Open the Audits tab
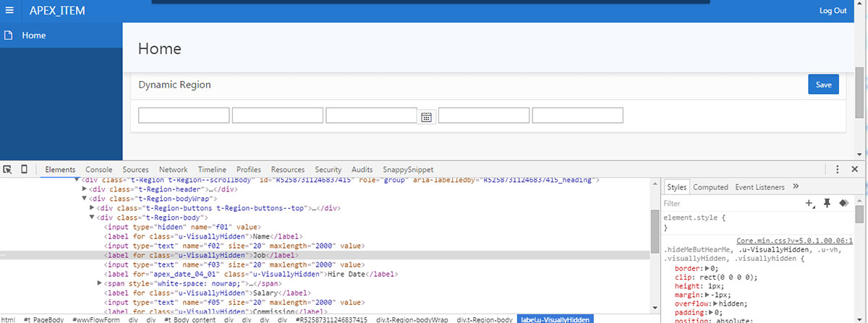 362,169
